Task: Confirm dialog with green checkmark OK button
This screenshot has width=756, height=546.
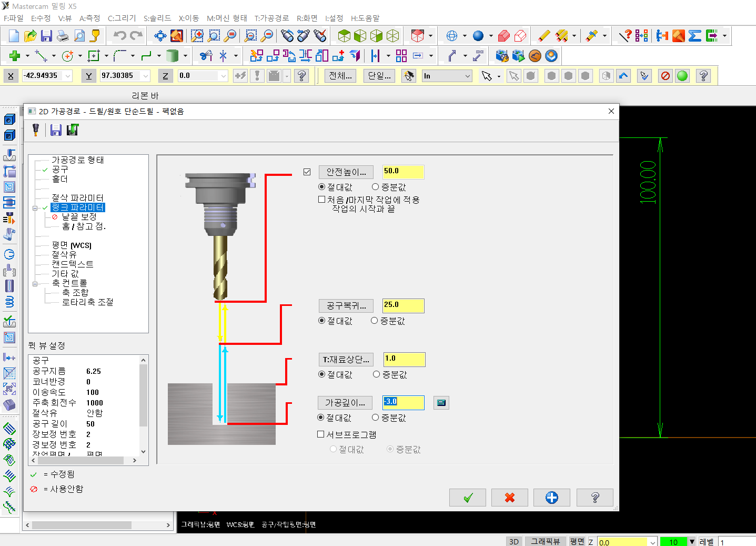Action: [468, 498]
